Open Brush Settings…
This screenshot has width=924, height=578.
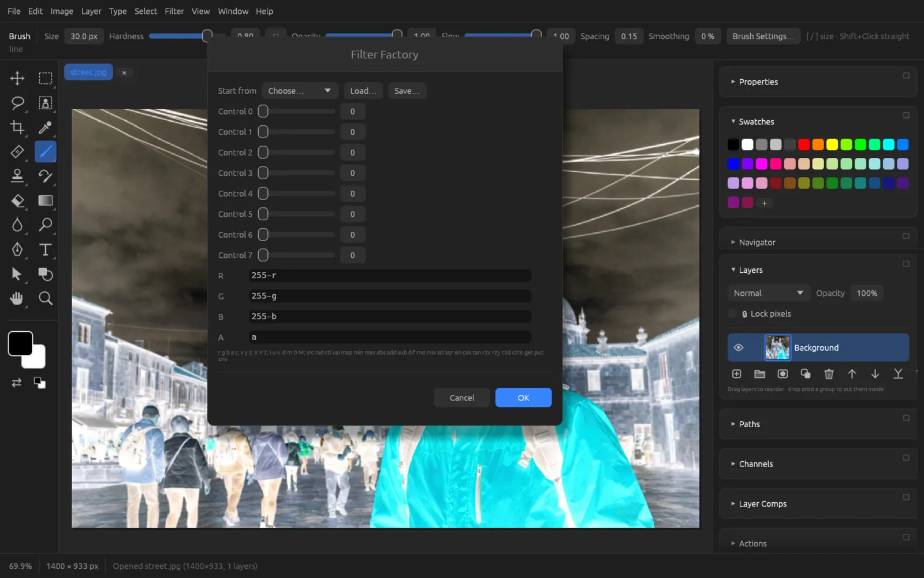point(763,36)
